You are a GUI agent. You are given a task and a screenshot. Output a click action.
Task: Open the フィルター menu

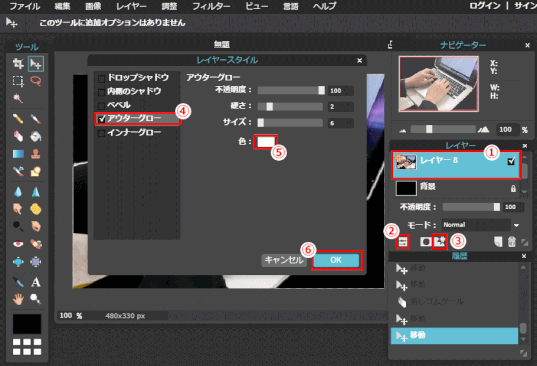[x=211, y=6]
